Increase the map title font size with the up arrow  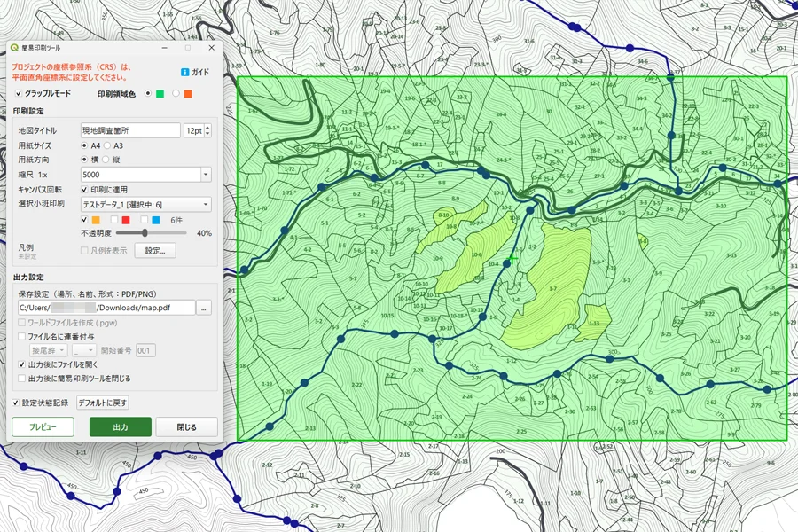pyautogui.click(x=207, y=128)
